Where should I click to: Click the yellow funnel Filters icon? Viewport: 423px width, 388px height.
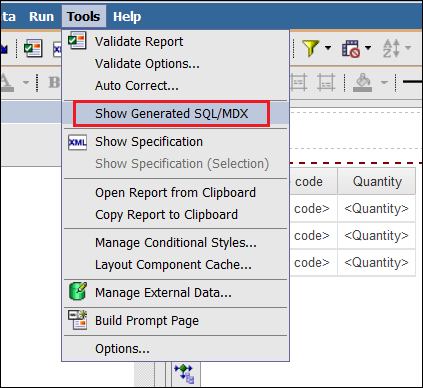[x=311, y=48]
